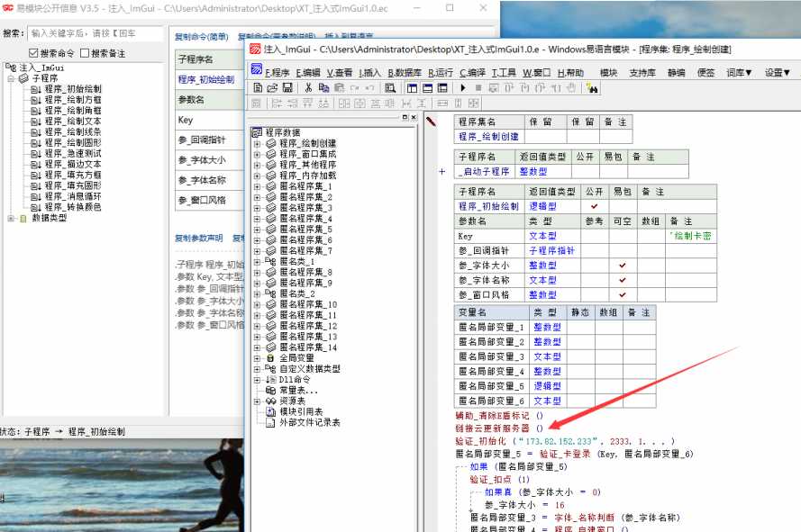Click the 静编 toolbar button
Screen dimensions: 801x532
pyautogui.click(x=676, y=73)
